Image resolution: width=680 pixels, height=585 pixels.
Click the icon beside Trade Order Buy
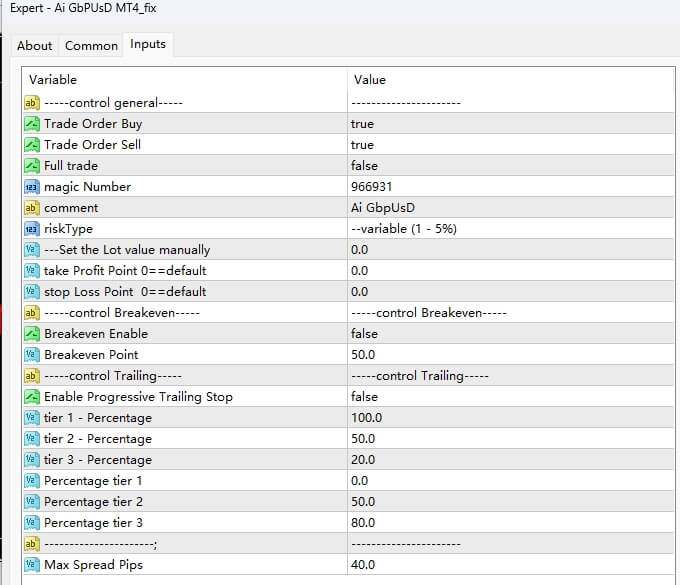tap(31, 124)
